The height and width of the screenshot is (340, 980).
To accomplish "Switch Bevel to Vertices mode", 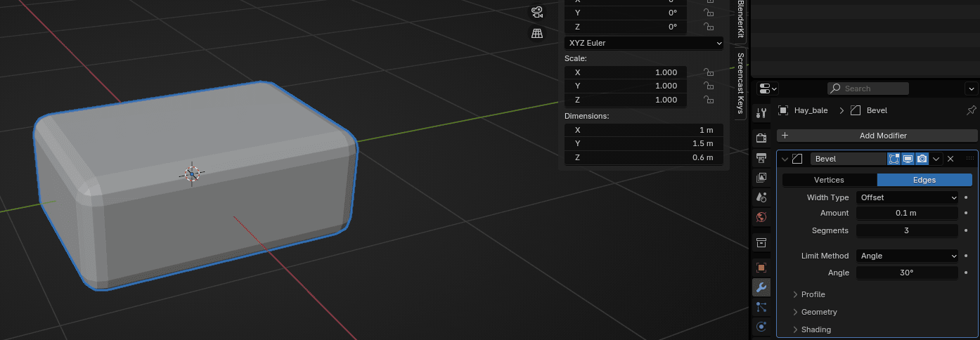I will click(x=829, y=180).
